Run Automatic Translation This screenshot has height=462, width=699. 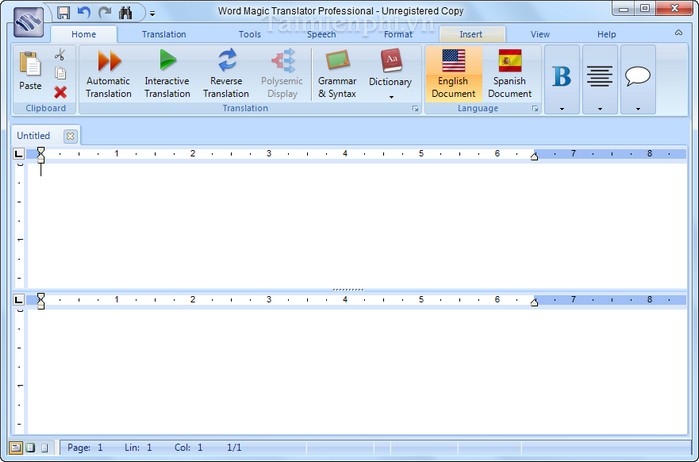109,74
